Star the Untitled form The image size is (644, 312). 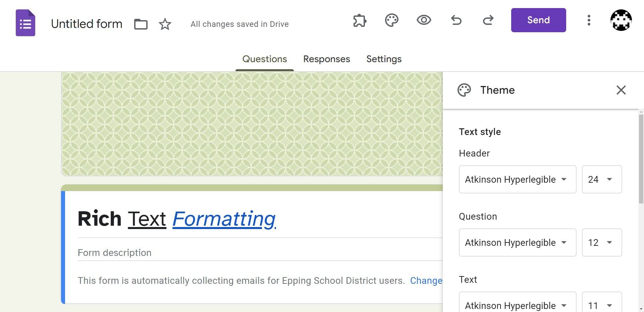coord(165,24)
